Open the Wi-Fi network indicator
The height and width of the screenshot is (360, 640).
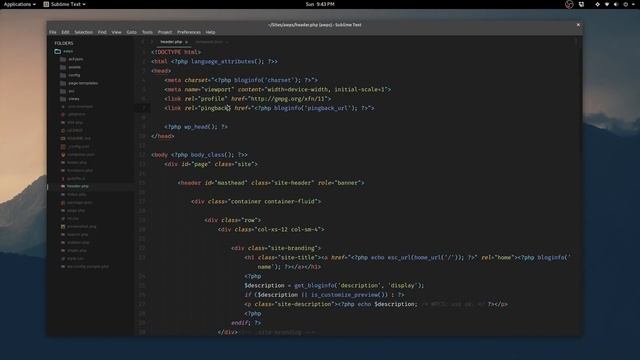tap(607, 4)
